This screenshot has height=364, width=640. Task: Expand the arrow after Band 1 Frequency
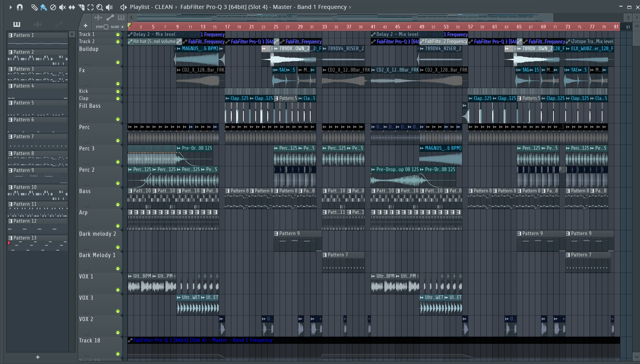point(350,7)
